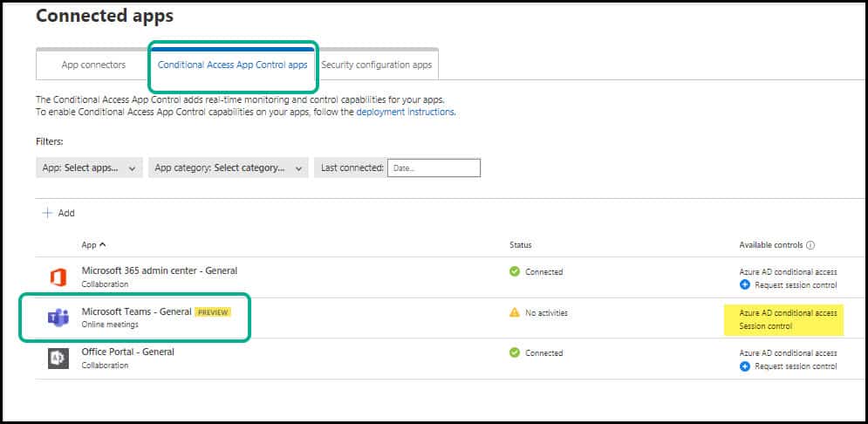Screen dimensions: 868x424
Task: Select the Conditional Access App Control apps tab
Action: 233,65
